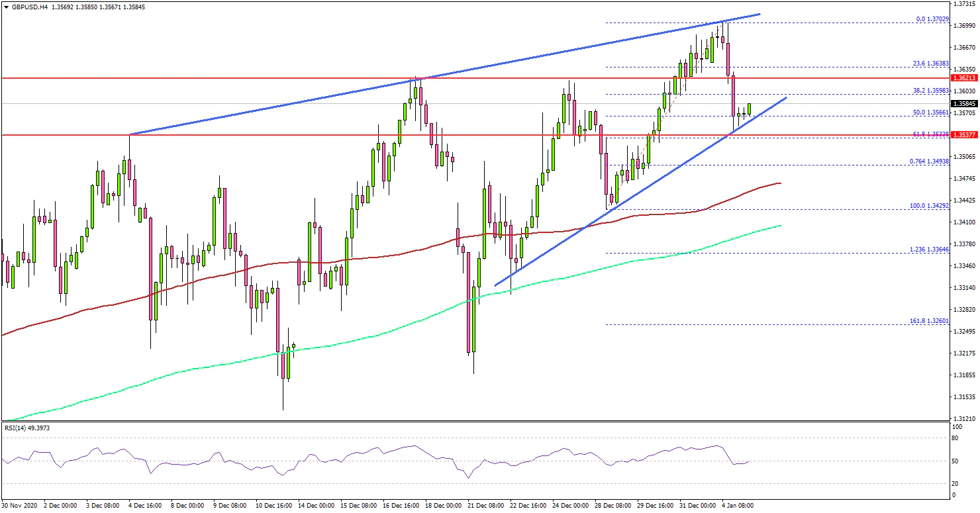Click the red 1.35377 price tag

(x=965, y=134)
